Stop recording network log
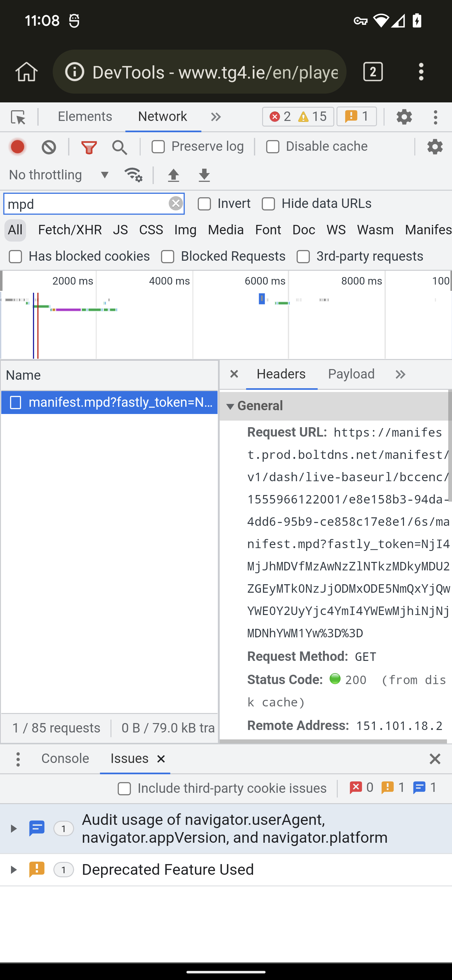452x980 pixels. click(18, 147)
